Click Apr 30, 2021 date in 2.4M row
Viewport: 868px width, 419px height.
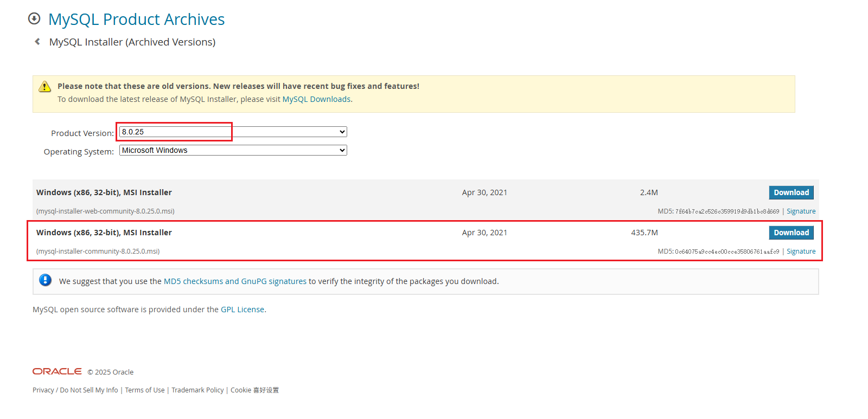[484, 192]
